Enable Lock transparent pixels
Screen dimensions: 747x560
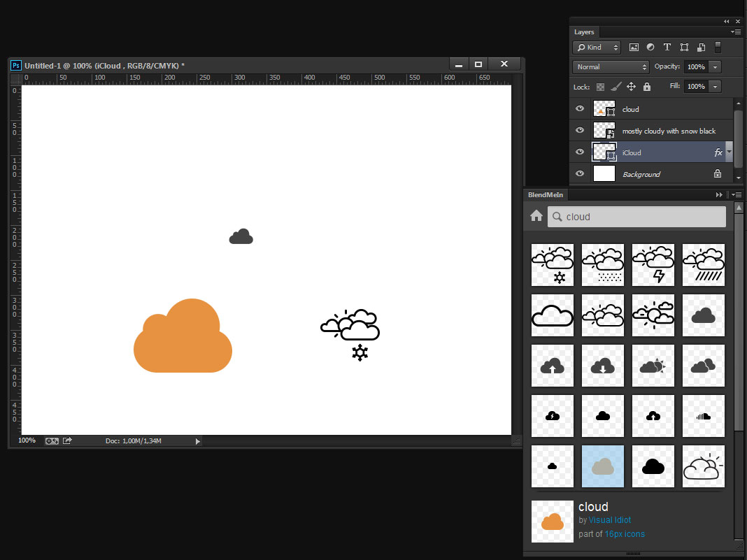coord(601,86)
